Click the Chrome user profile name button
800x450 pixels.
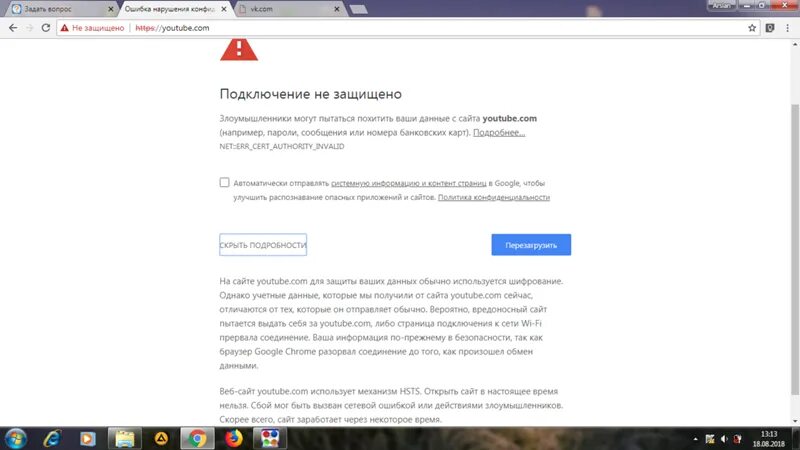[x=721, y=5]
